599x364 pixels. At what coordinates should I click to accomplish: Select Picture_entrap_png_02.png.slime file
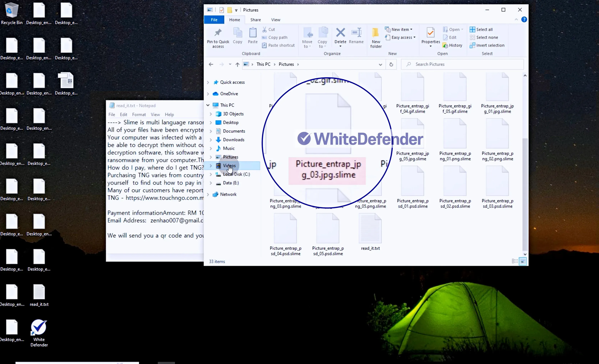497,140
